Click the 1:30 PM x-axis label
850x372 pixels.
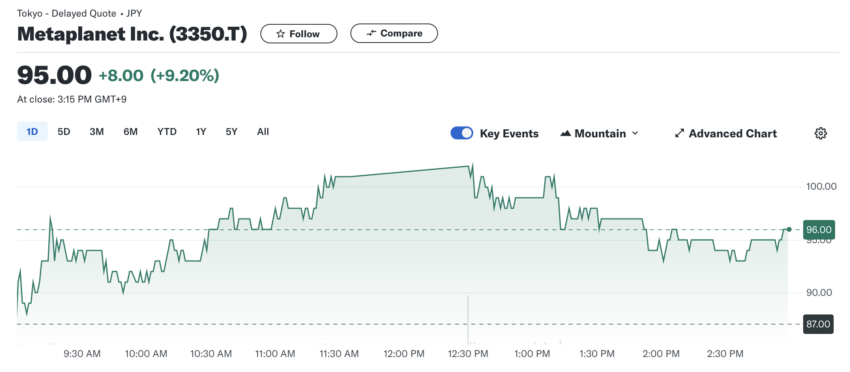[x=597, y=354]
